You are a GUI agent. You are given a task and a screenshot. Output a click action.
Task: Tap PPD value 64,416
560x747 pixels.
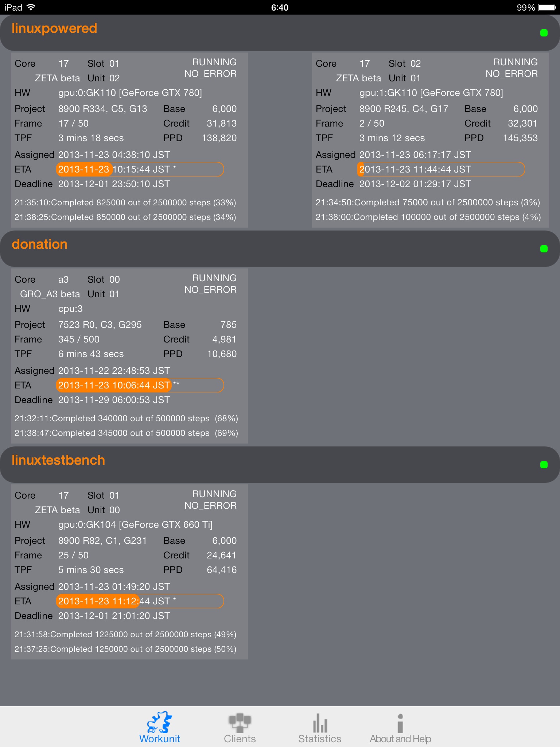[x=222, y=570]
